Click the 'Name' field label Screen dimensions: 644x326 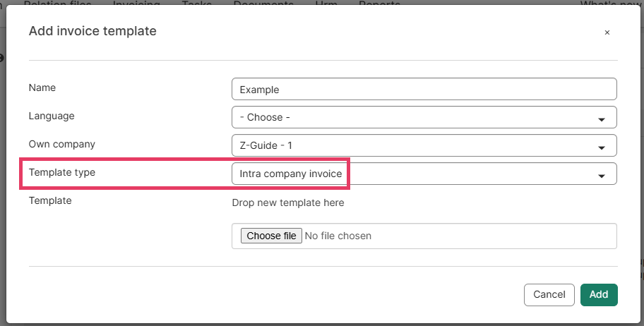[42, 88]
